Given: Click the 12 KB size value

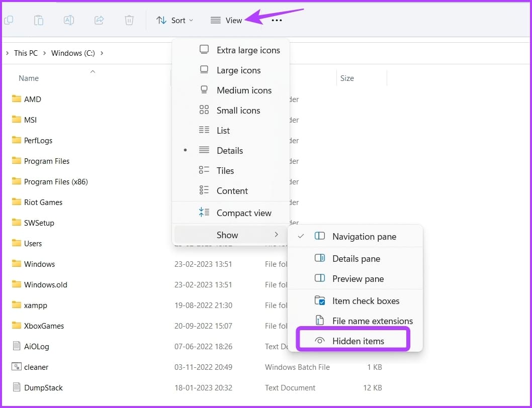Looking at the screenshot, I should [373, 388].
